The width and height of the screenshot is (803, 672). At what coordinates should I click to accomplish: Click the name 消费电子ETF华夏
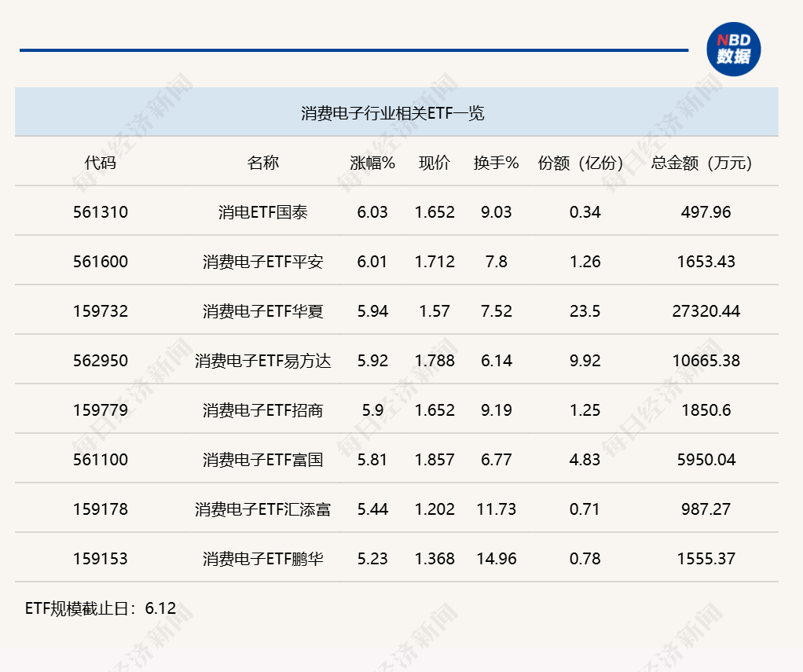262,311
